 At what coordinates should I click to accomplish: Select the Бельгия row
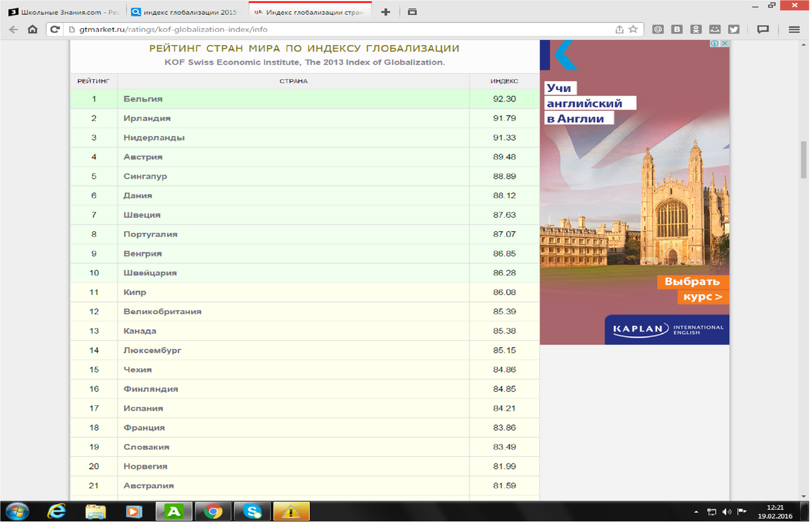click(305, 99)
